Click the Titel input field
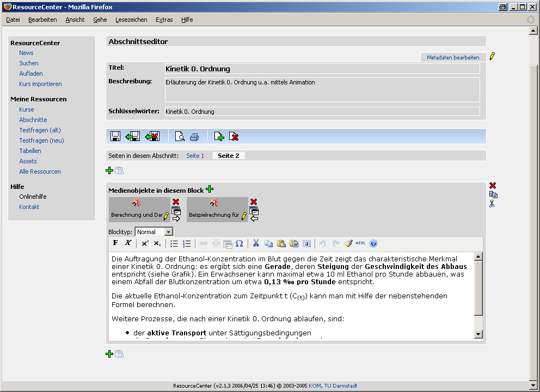The width and height of the screenshot is (540, 392). click(322, 69)
